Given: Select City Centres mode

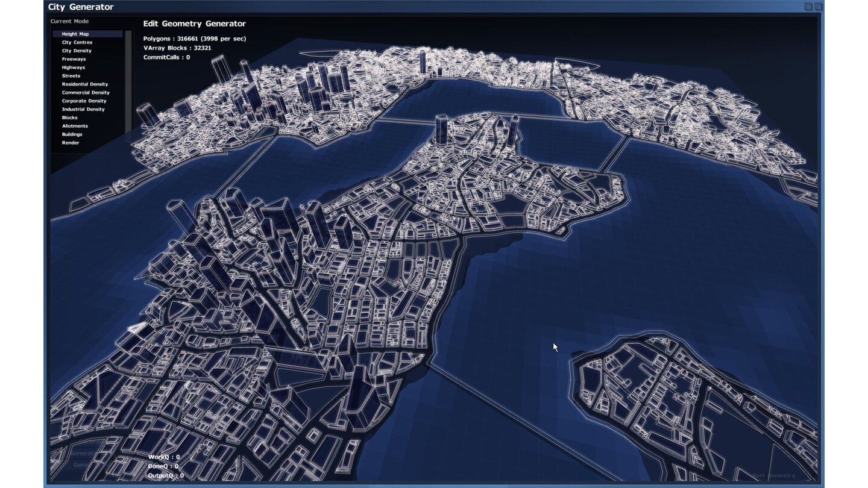Looking at the screenshot, I should 77,43.
